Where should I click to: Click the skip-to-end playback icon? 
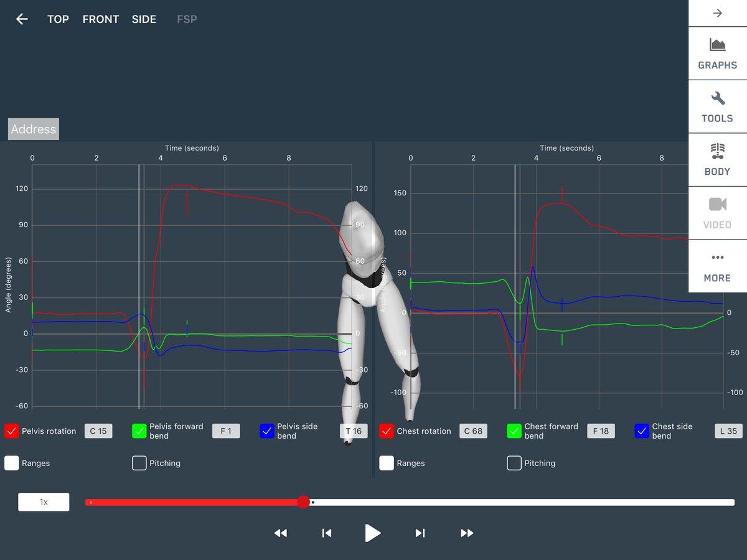pyautogui.click(x=420, y=533)
